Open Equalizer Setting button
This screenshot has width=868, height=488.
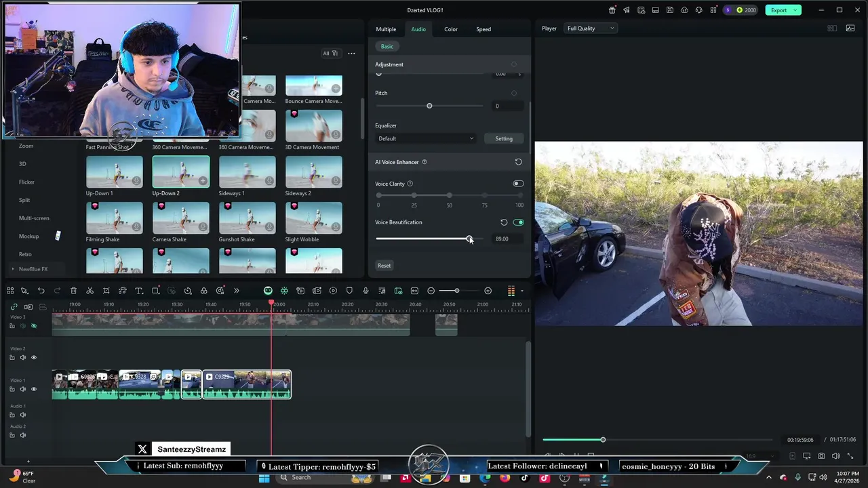coord(504,138)
